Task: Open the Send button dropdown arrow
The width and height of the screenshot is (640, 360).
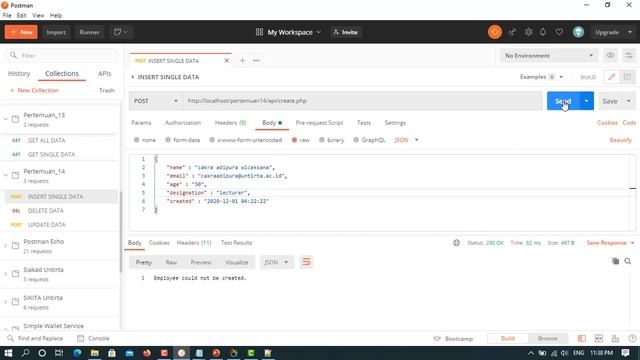Action: (x=586, y=101)
